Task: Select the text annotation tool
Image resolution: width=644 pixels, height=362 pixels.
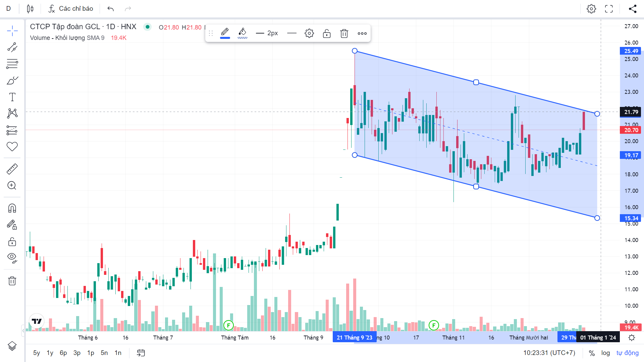Action: (12, 97)
